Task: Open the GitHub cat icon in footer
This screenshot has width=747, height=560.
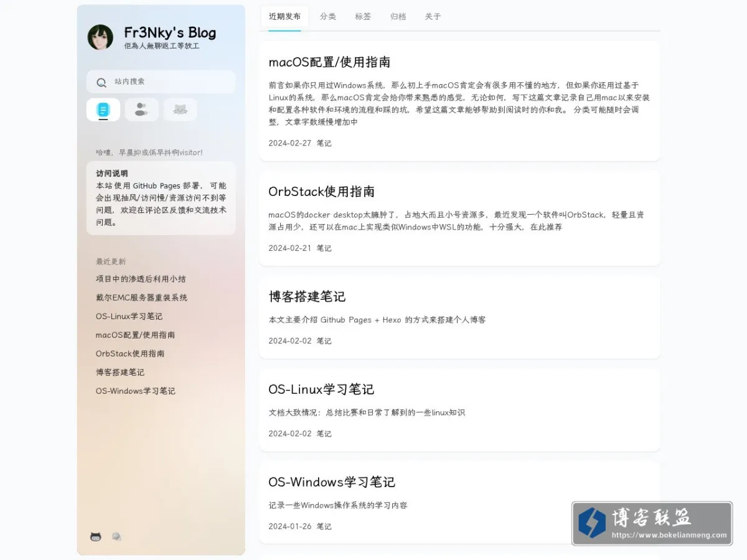Action: coord(96,536)
